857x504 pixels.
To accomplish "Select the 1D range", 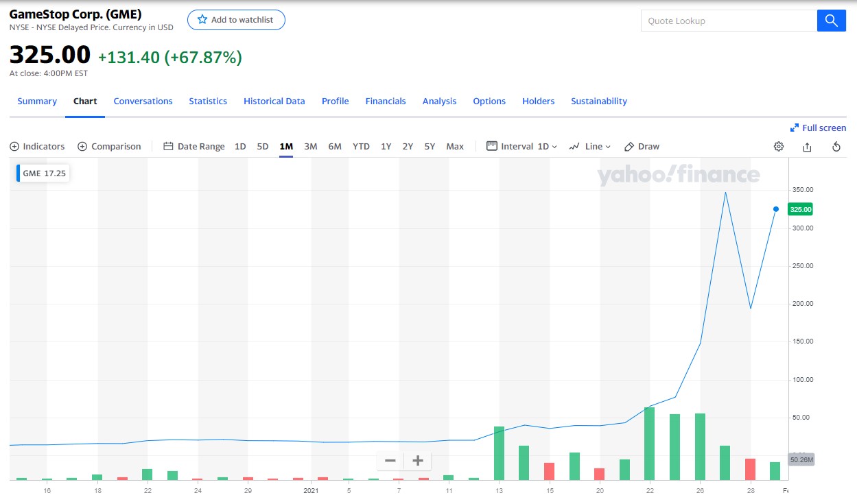I will point(240,146).
